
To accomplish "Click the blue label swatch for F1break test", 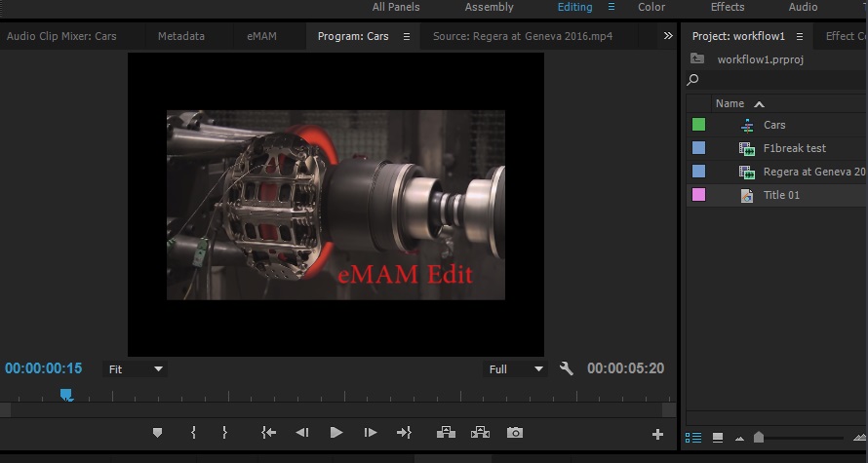I will point(698,148).
